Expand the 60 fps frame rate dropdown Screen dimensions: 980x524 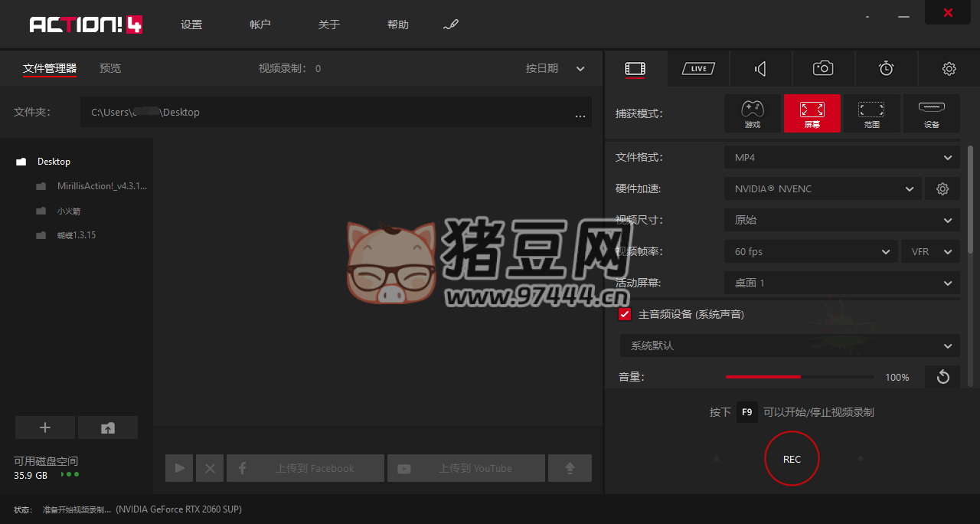pyautogui.click(x=811, y=251)
